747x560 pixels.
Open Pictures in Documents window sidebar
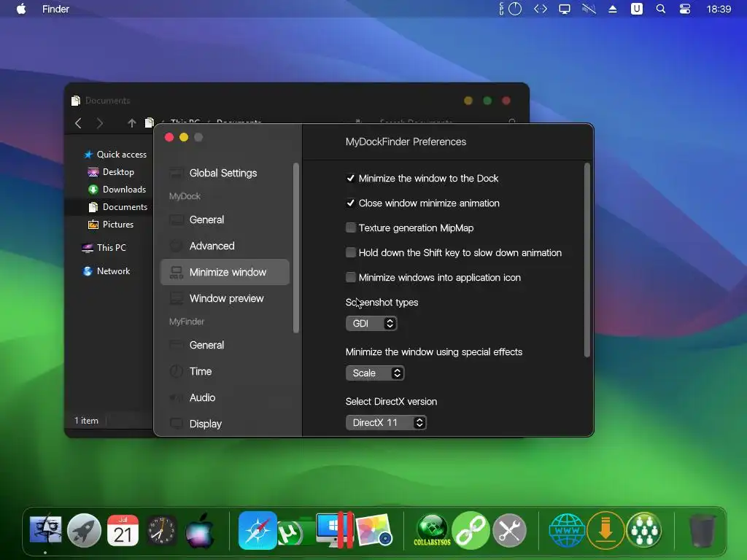click(x=111, y=225)
